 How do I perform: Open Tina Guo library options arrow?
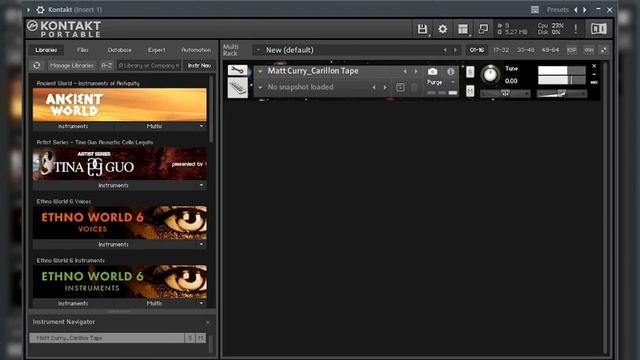(201, 185)
